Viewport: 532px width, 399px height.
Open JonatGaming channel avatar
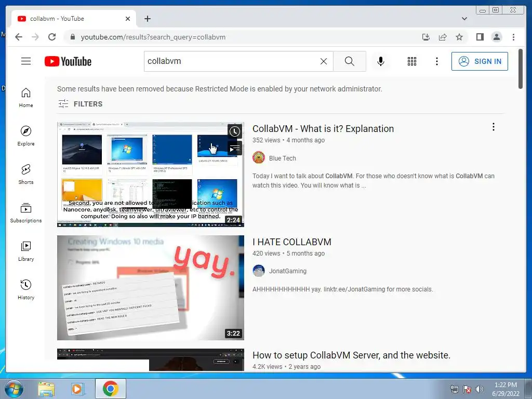tap(259, 271)
